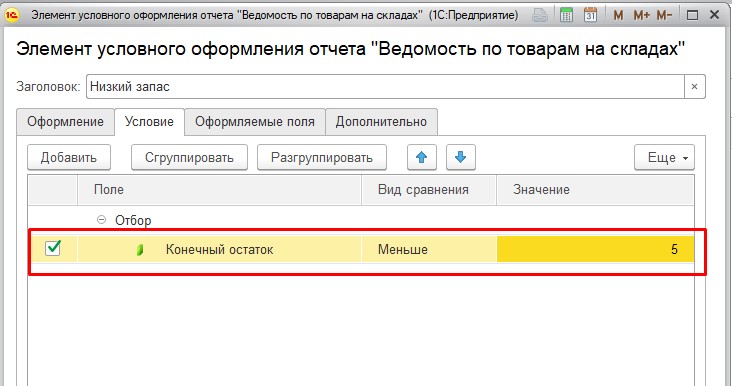Viewport: 732px width, 386px height.
Task: Select the Условие tab
Action: tap(149, 122)
